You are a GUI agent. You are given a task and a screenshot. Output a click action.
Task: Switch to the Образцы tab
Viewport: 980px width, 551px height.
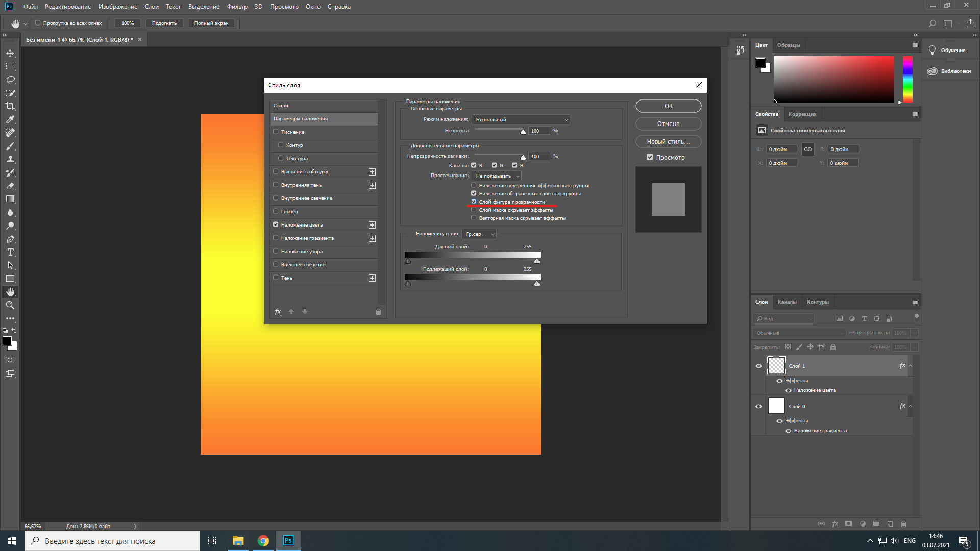[789, 45]
